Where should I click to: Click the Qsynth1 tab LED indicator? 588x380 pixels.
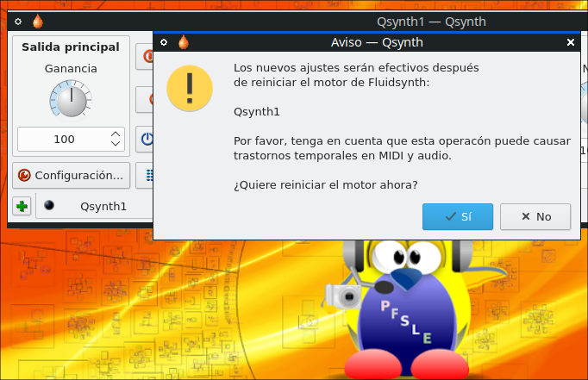tap(49, 205)
